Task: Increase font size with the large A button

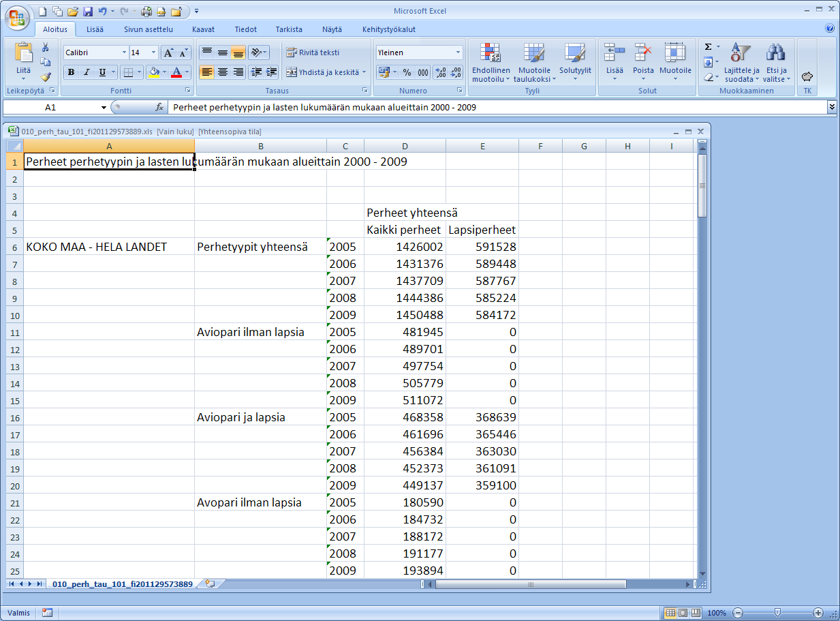Action: 168,52
